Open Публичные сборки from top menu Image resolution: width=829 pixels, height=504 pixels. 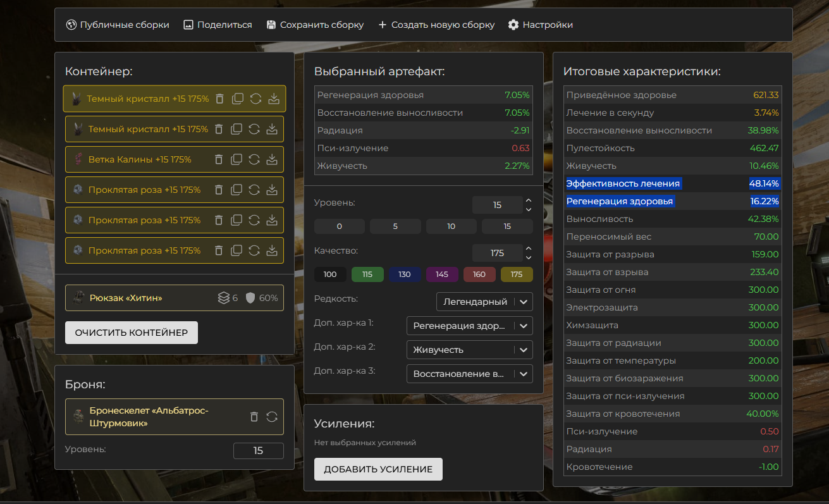point(118,25)
